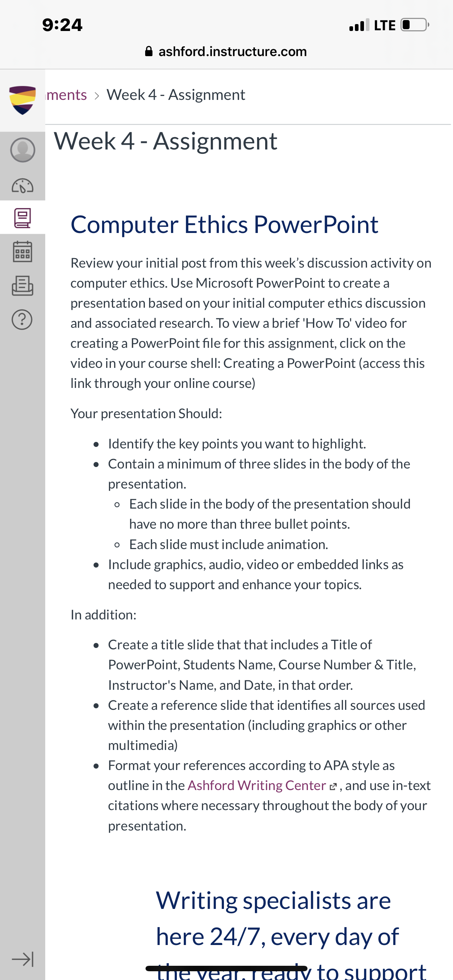Viewport: 453px width, 980px height.
Task: Tap the LTE signal strength indicator
Action: click(359, 25)
